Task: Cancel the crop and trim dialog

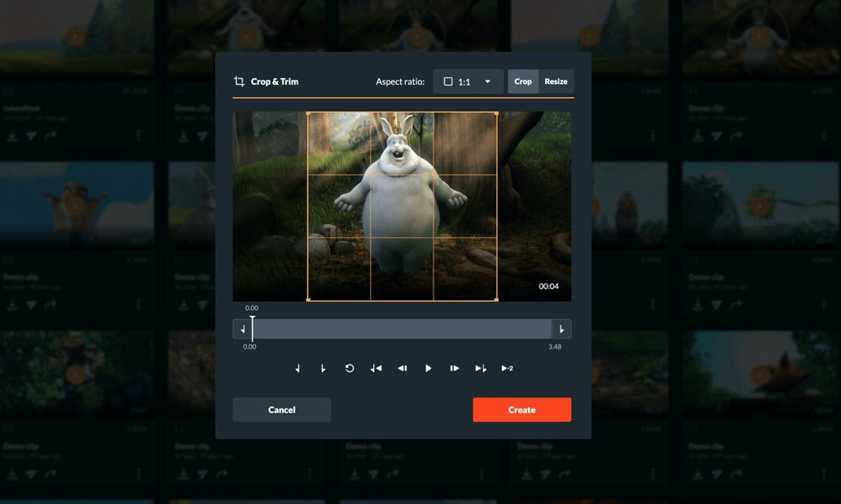Action: 281,410
